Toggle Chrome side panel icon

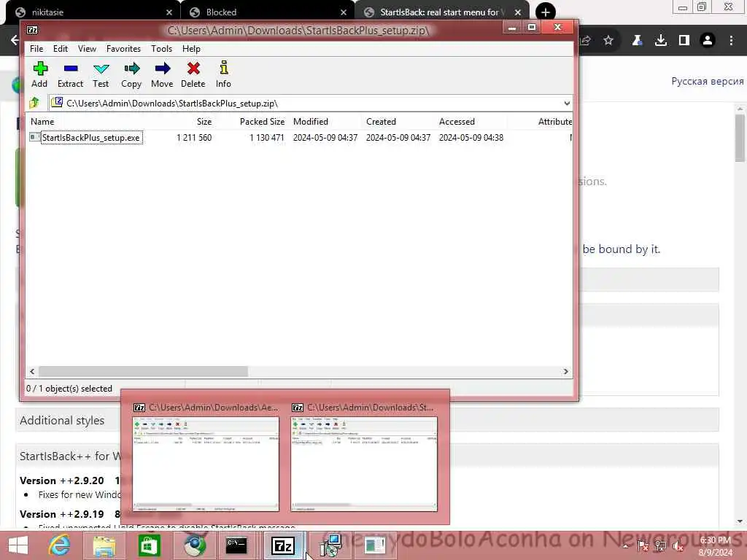(684, 41)
